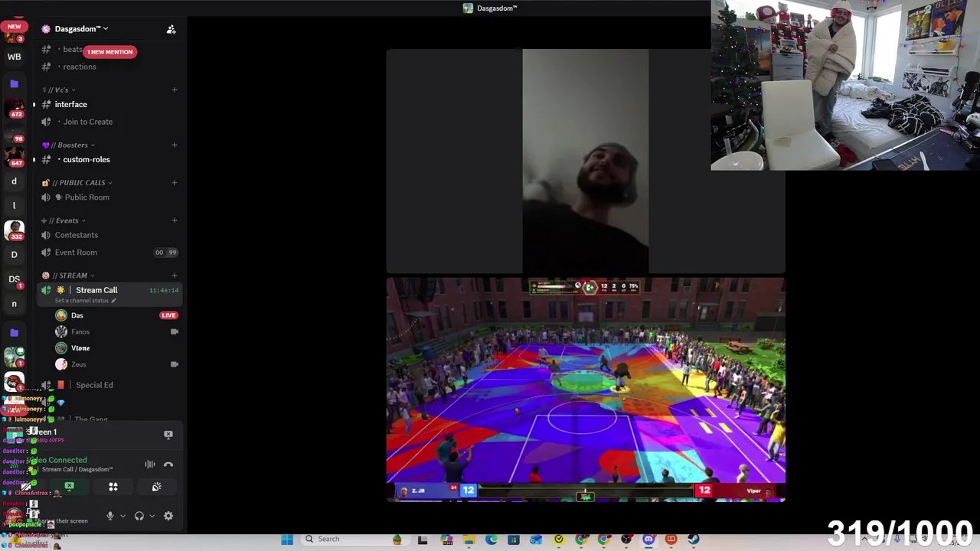Viewport: 980px width, 551px height.
Task: Focus the basketball game stream tile
Action: pyautogui.click(x=586, y=390)
